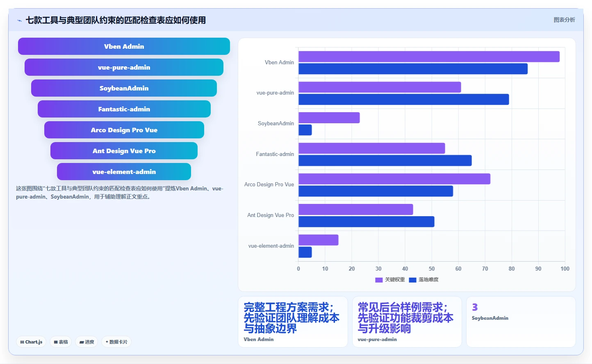The image size is (592, 364).
Task: Click Vben Admin purple chart bar
Action: tap(429, 57)
